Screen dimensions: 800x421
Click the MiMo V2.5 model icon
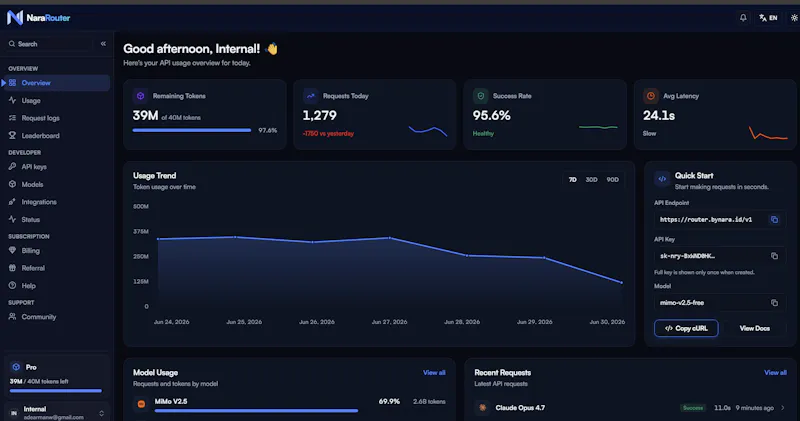coord(141,404)
